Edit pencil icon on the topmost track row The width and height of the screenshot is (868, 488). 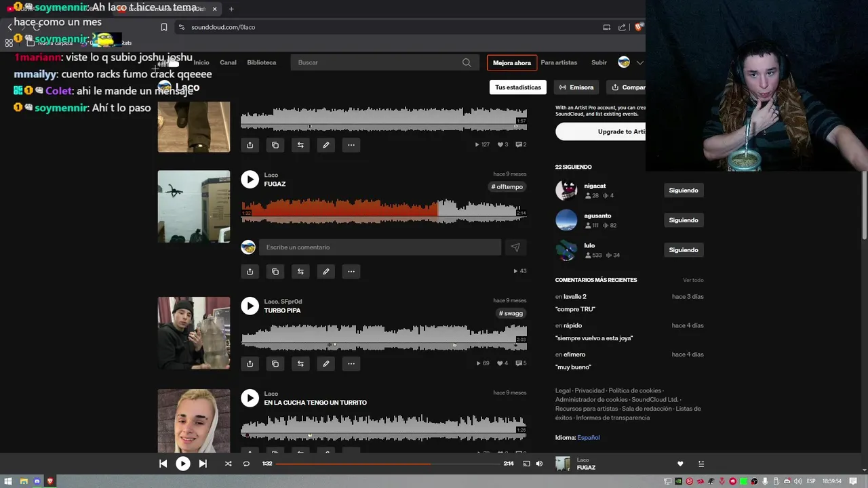(326, 144)
